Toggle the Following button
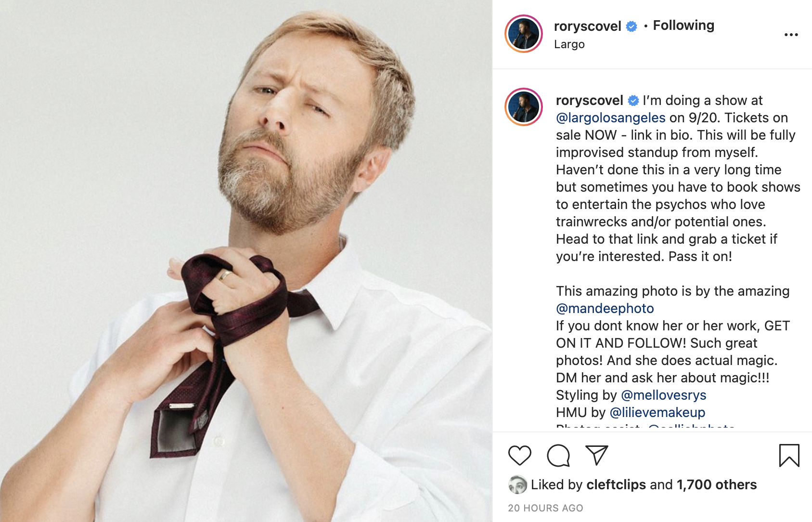Image resolution: width=812 pixels, height=522 pixels. coord(683,26)
